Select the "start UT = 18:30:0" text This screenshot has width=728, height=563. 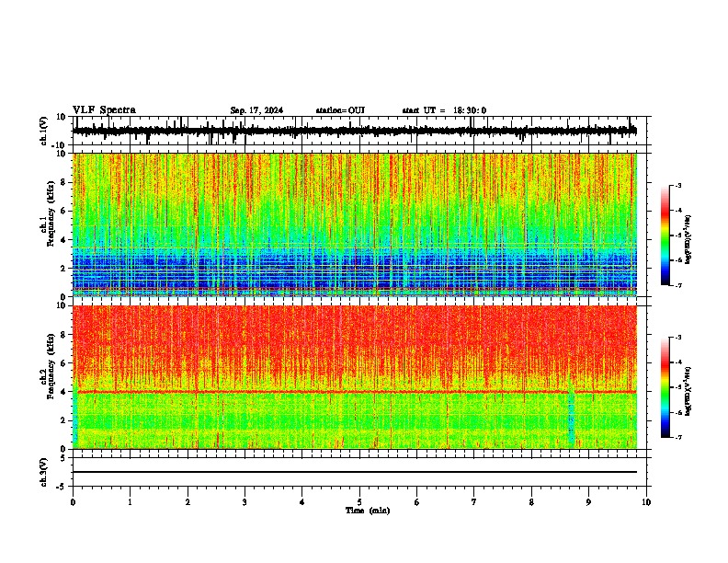(x=444, y=110)
